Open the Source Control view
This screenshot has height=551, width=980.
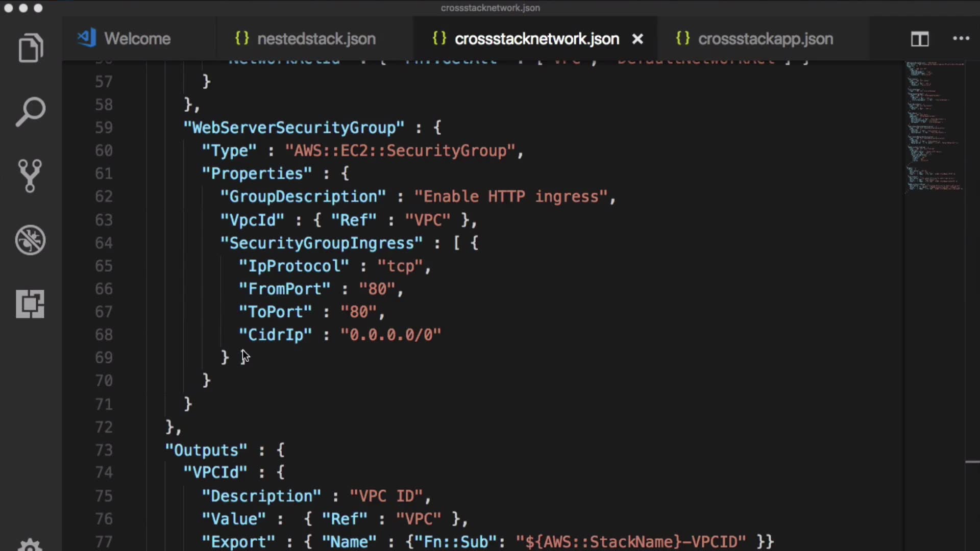pyautogui.click(x=30, y=176)
